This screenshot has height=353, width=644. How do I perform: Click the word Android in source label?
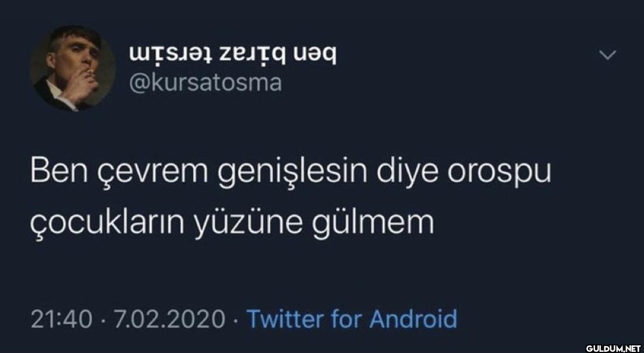pyautogui.click(x=413, y=319)
